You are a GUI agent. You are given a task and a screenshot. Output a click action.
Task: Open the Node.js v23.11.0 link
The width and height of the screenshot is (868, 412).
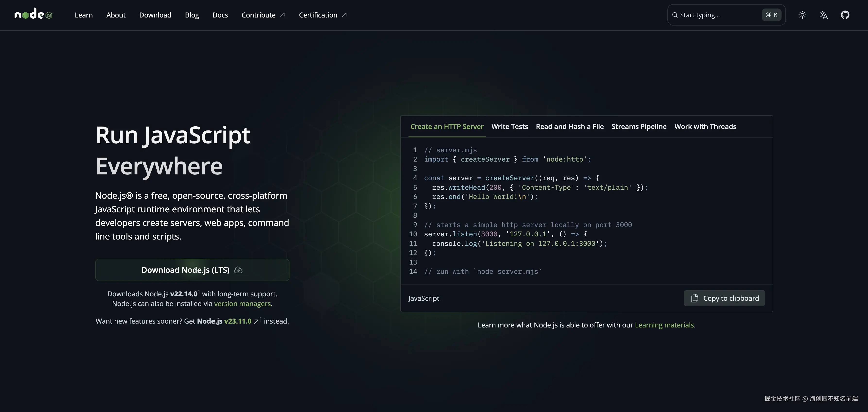tap(238, 321)
